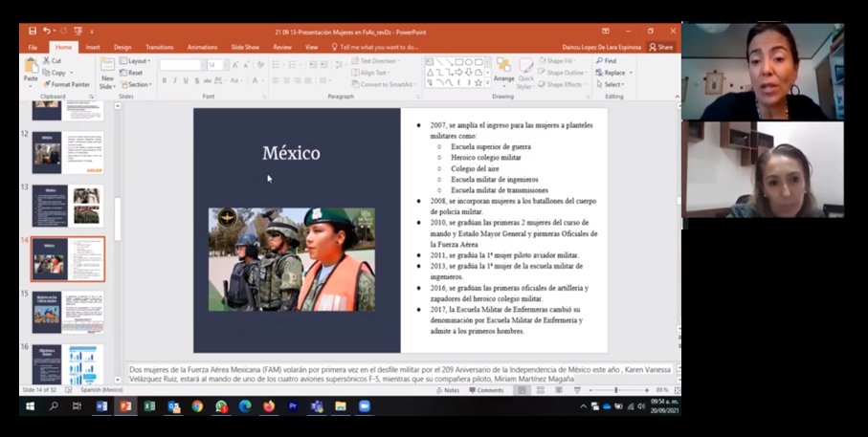Click the Format Painter tool
The image size is (868, 437).
66,85
